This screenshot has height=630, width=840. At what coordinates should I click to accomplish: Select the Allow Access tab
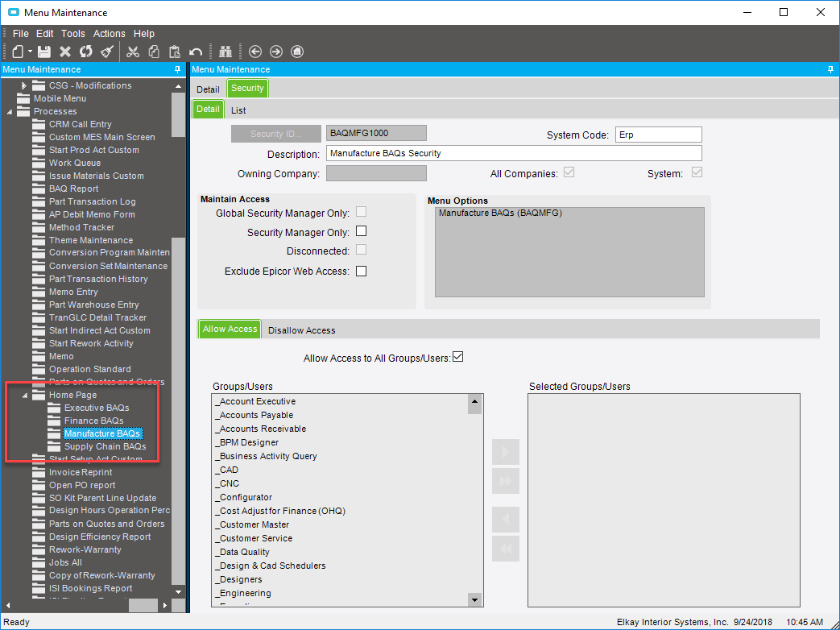[230, 329]
